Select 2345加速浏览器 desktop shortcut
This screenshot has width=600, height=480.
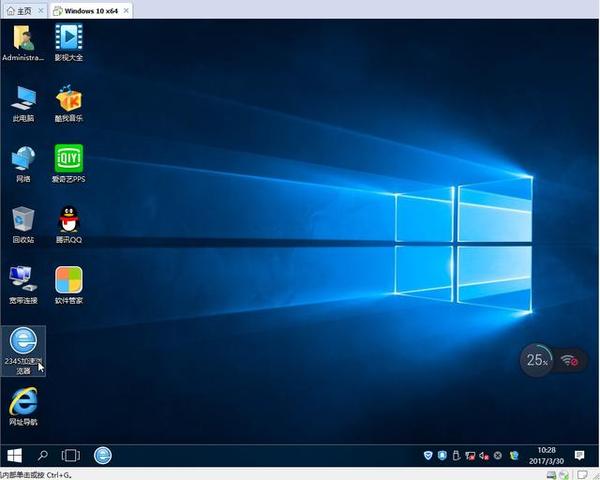[23, 346]
